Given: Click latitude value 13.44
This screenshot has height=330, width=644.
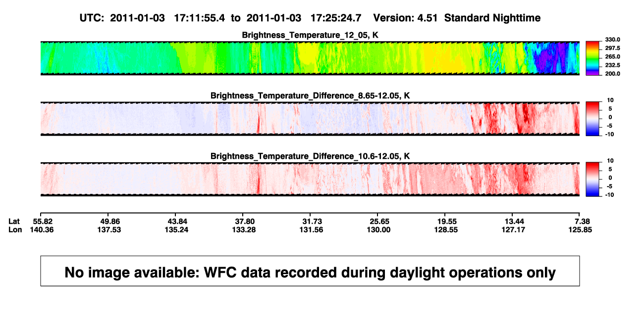Looking at the screenshot, I should tap(514, 221).
